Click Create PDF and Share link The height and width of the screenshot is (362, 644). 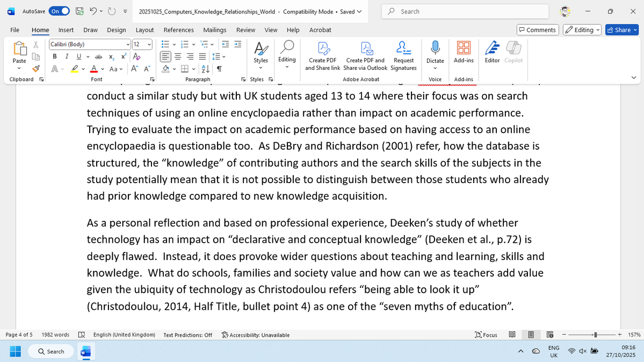(x=322, y=56)
